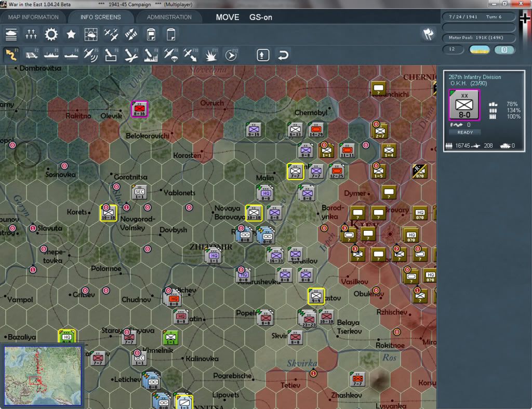Screen dimensions: 532x409
Task: Click the READY status button
Action: [x=465, y=133]
